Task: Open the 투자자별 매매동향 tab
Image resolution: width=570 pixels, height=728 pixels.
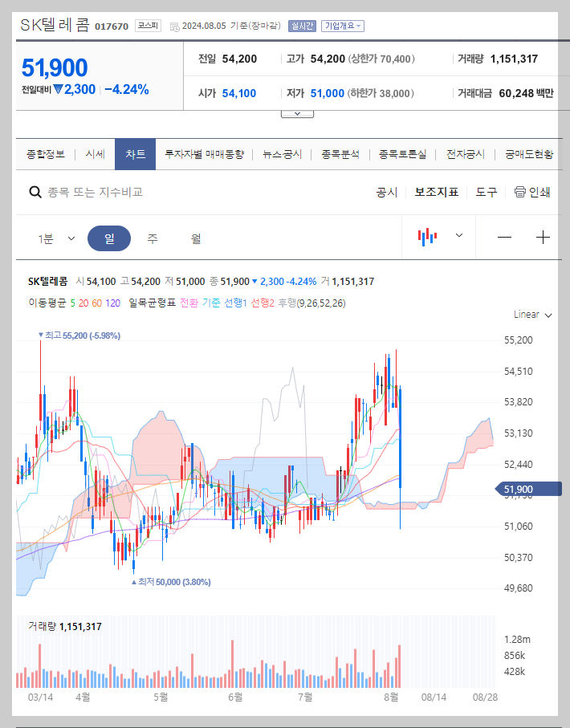Action: click(205, 154)
